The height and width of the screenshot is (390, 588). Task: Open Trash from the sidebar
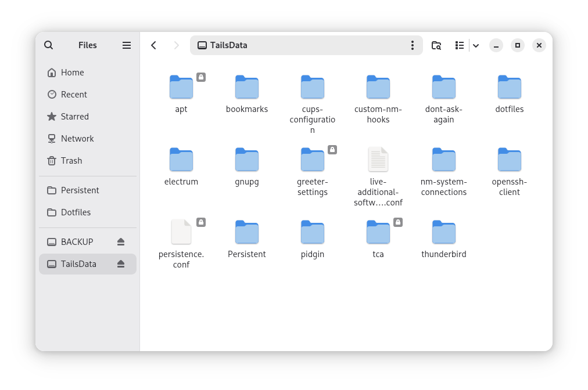(x=71, y=160)
